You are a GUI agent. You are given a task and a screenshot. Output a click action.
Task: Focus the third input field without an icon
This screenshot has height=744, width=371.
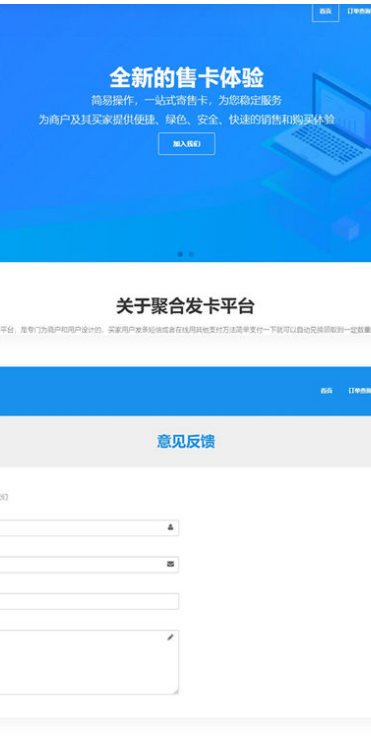[x=89, y=601]
